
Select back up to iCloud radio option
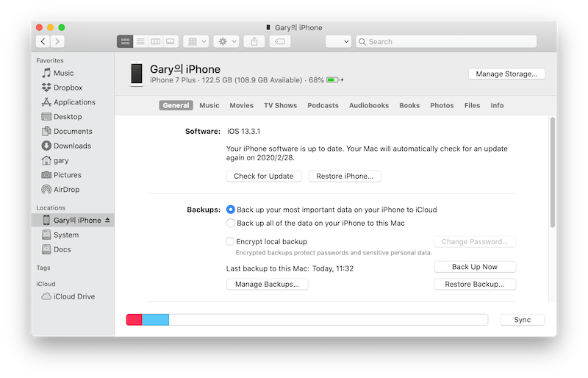231,210
